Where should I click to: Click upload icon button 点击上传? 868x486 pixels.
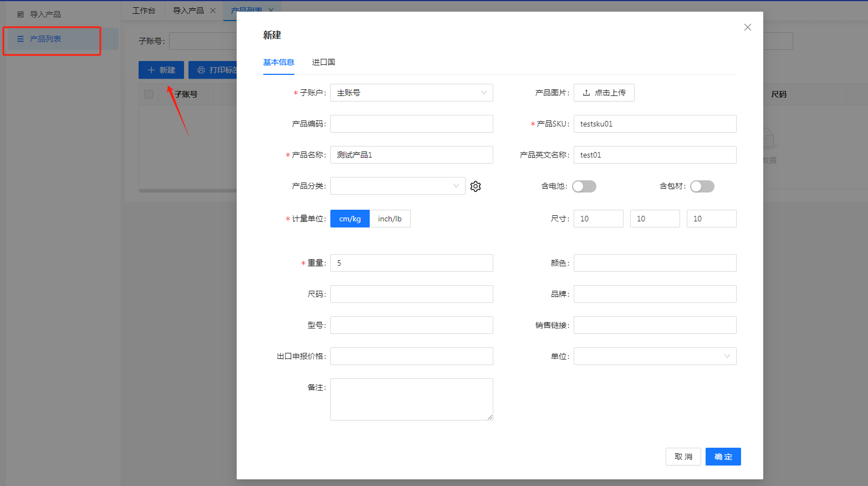(604, 93)
